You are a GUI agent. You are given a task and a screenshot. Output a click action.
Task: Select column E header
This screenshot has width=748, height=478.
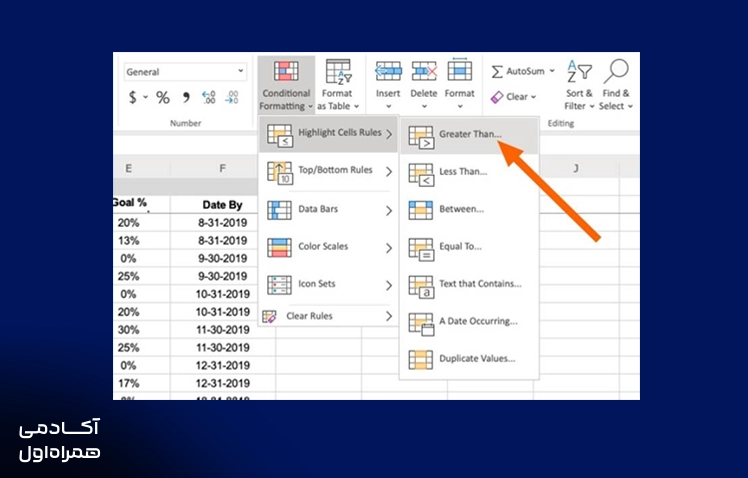point(141,168)
